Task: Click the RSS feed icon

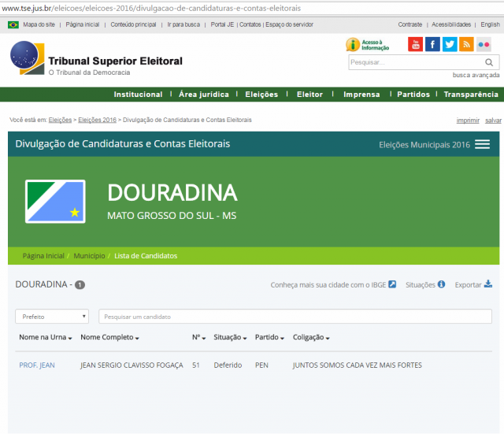Action: click(466, 44)
